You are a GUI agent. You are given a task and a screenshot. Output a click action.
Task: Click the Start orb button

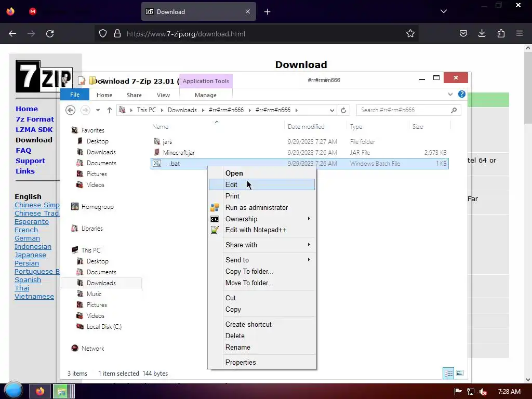point(13,391)
